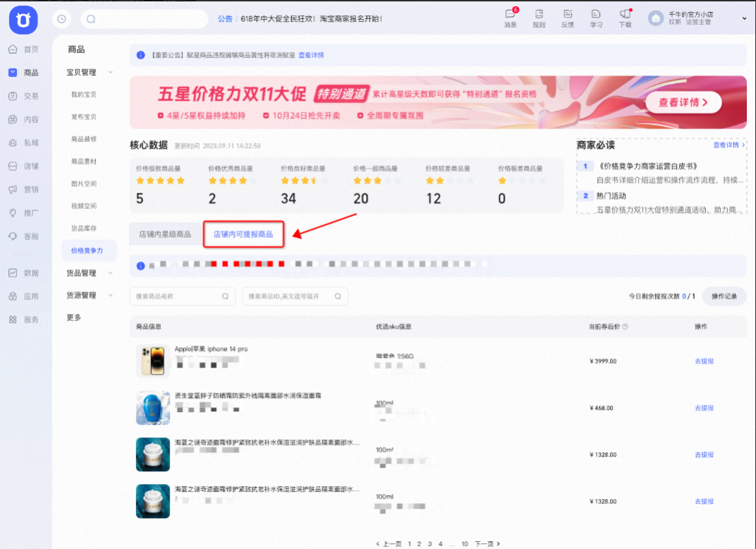Click the product ID search field
The height and width of the screenshot is (549, 756).
[x=295, y=296]
